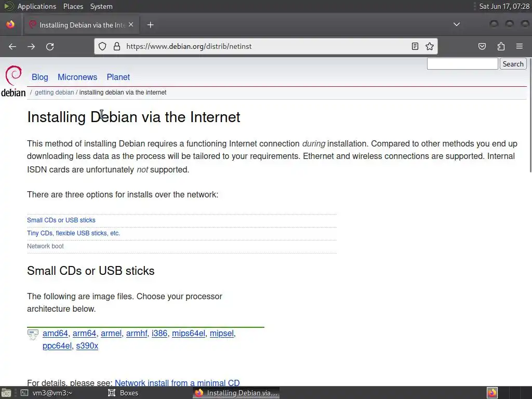
Task: Open a new tab with the plus button
Action: coord(150,25)
